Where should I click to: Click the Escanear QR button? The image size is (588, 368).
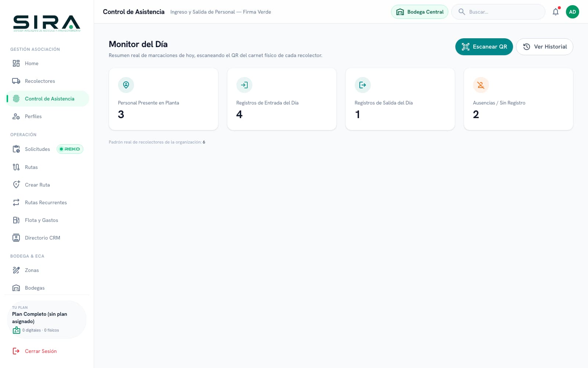pos(484,47)
